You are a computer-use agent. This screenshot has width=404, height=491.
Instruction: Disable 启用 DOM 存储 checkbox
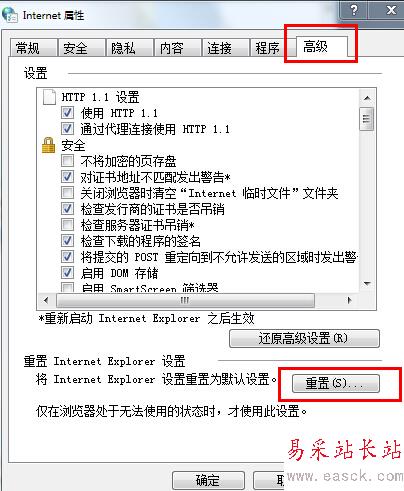coord(67,273)
